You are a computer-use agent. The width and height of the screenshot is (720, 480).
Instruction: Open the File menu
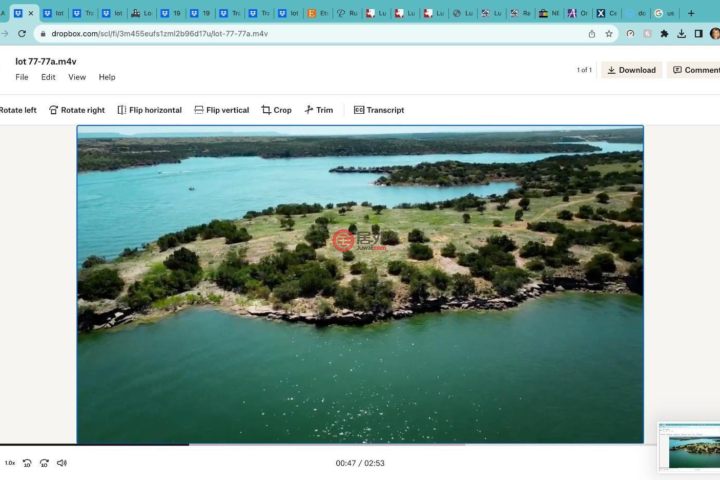coord(22,77)
